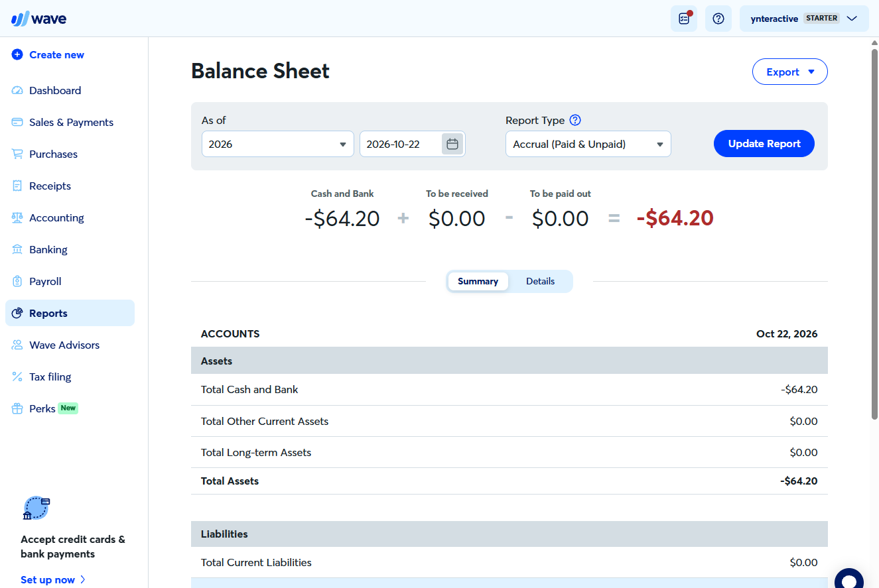Viewport: 879px width, 588px height.
Task: Switch to the Summary tab
Action: [x=478, y=282]
